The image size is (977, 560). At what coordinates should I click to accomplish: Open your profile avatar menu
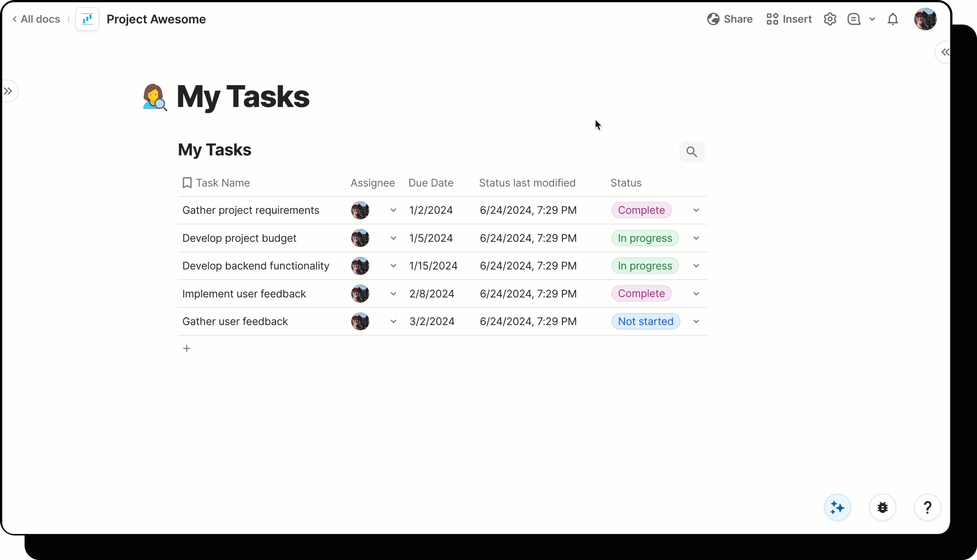tap(926, 19)
